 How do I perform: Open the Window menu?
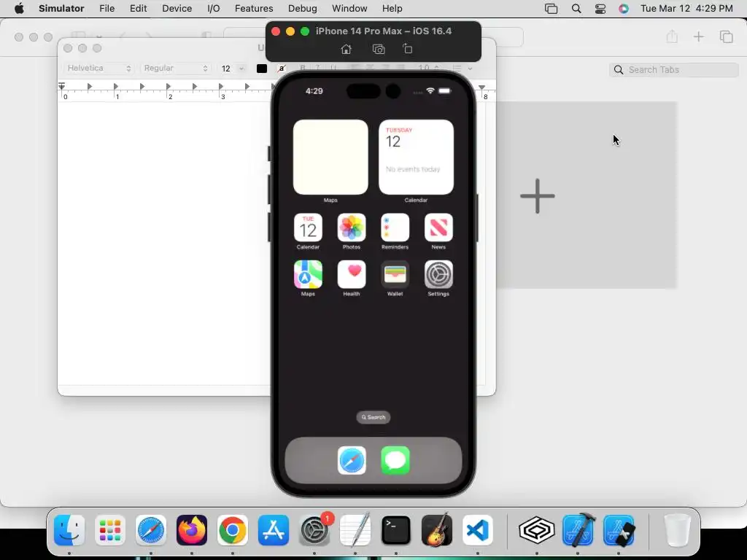click(x=349, y=9)
